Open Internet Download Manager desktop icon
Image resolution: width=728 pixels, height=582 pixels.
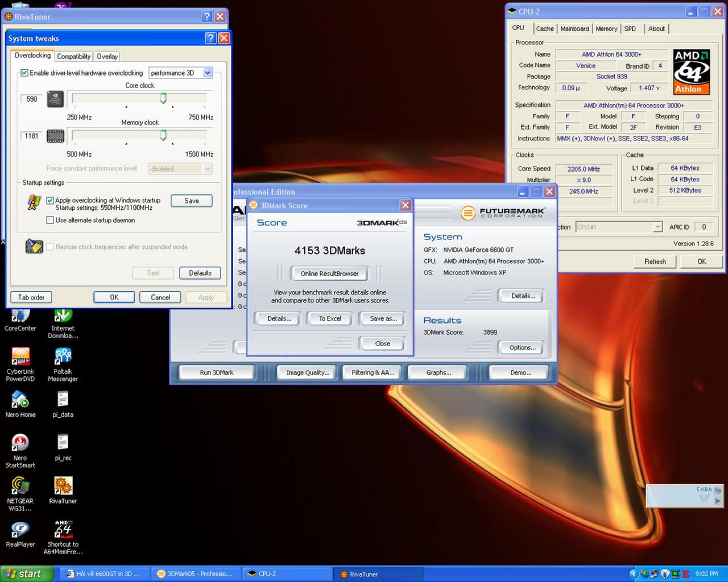(x=63, y=324)
